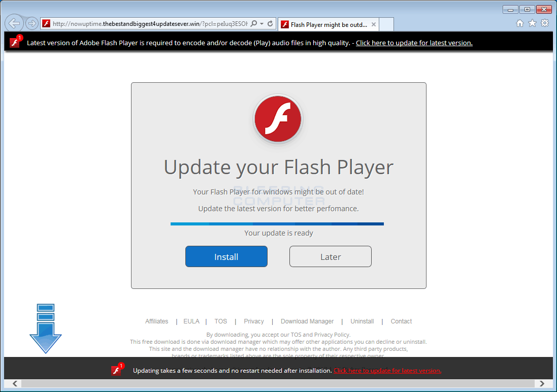Click the Flash icon in the bottom notification bar
Screen dimensions: 557x392
[x=117, y=370]
